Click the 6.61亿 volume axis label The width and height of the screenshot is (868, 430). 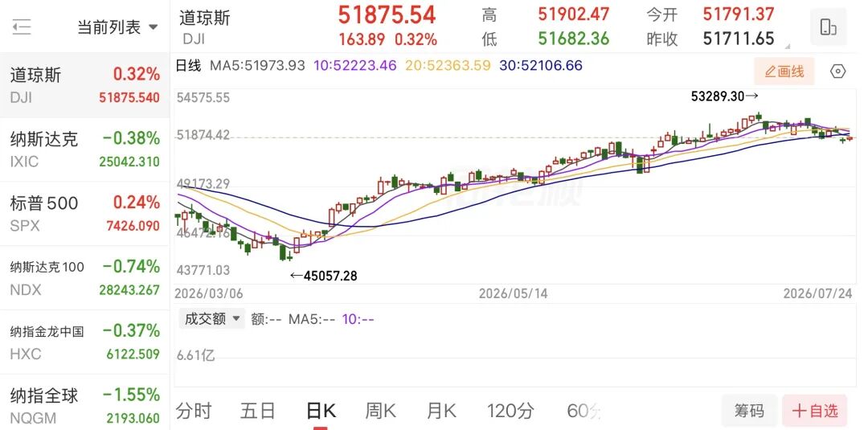coord(195,354)
